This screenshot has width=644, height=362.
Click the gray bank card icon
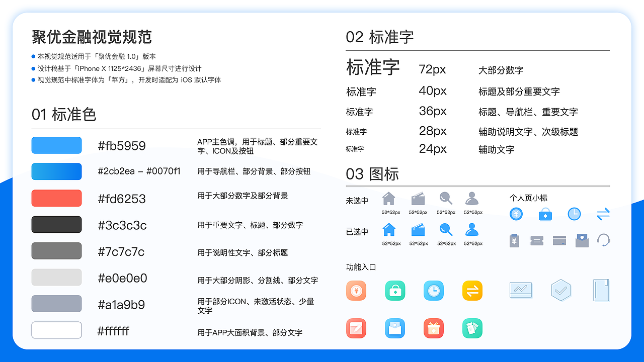click(559, 240)
